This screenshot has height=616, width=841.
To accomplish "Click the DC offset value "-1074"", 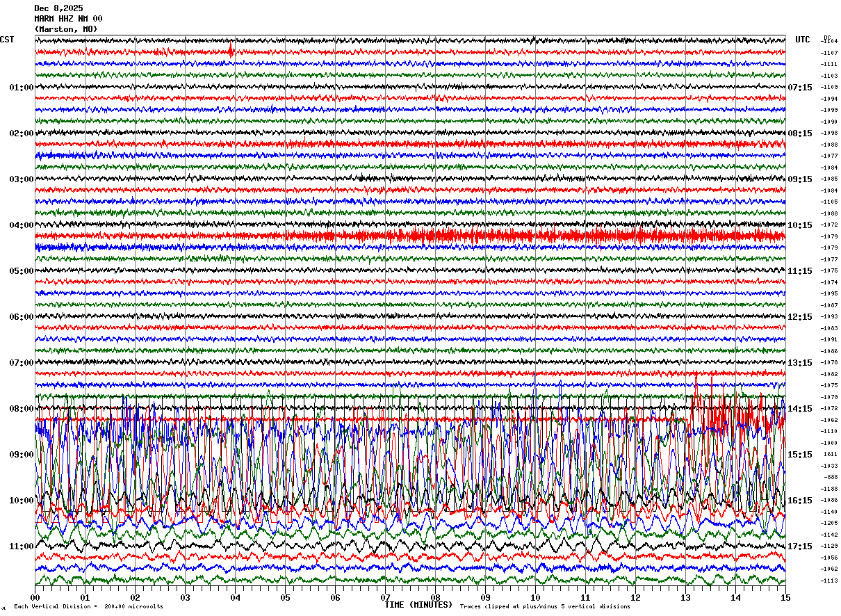I will [x=829, y=282].
